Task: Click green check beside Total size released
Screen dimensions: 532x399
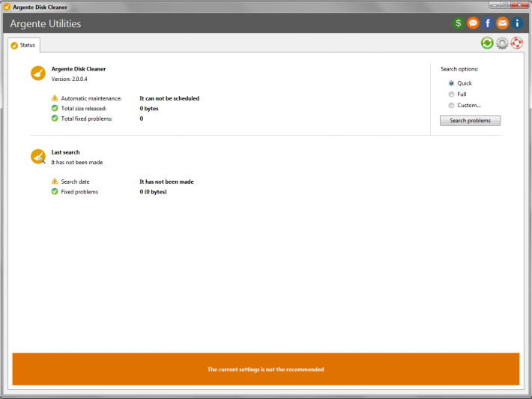Action: [x=55, y=108]
